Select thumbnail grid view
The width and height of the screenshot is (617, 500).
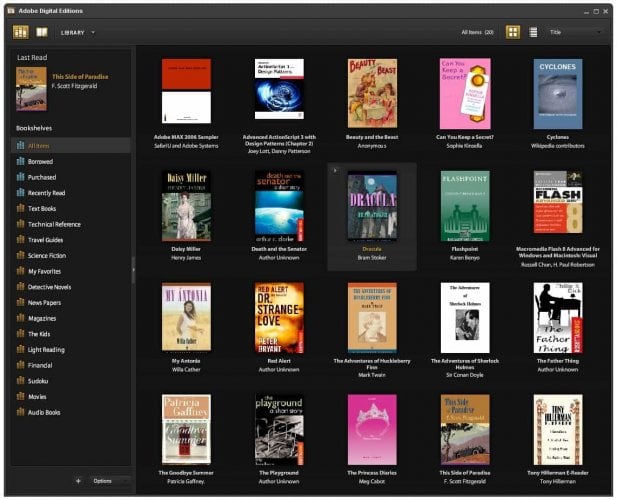[x=513, y=32]
